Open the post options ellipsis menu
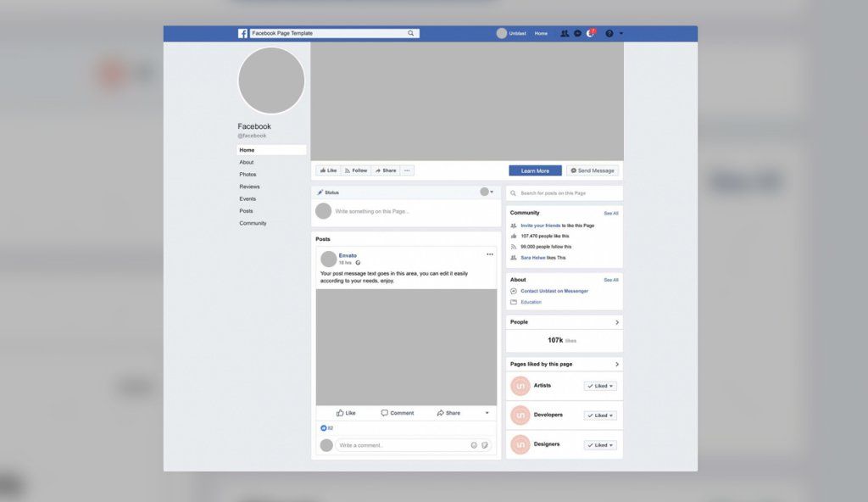Image resolution: width=868 pixels, height=502 pixels. coord(490,254)
